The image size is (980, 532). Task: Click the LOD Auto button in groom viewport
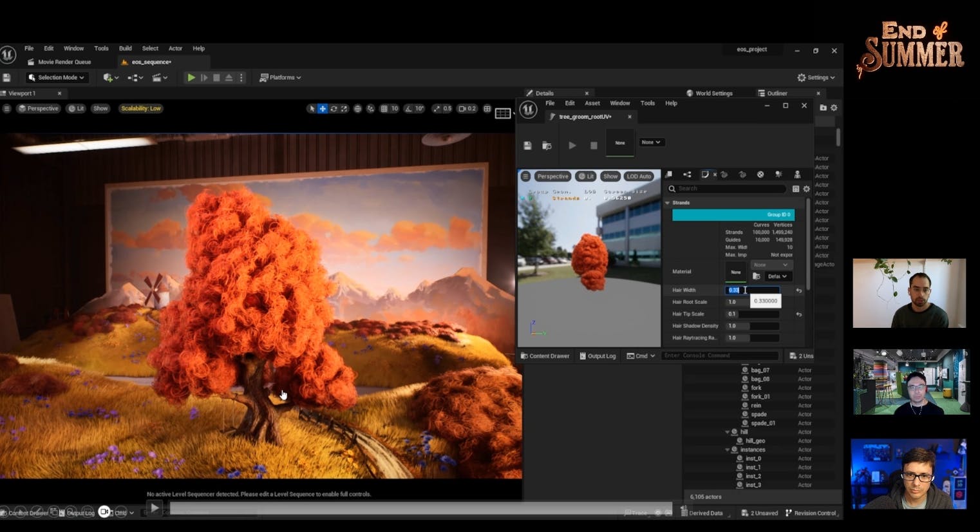(639, 176)
